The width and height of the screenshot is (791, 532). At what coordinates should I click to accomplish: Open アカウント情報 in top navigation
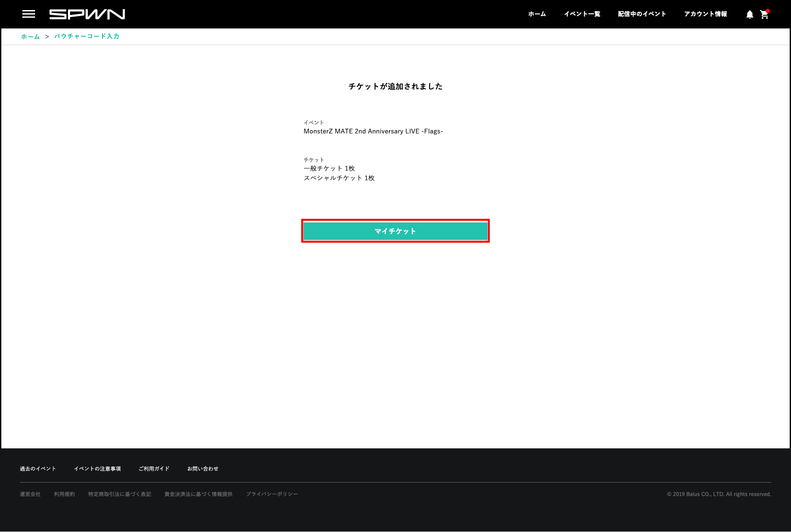[706, 14]
